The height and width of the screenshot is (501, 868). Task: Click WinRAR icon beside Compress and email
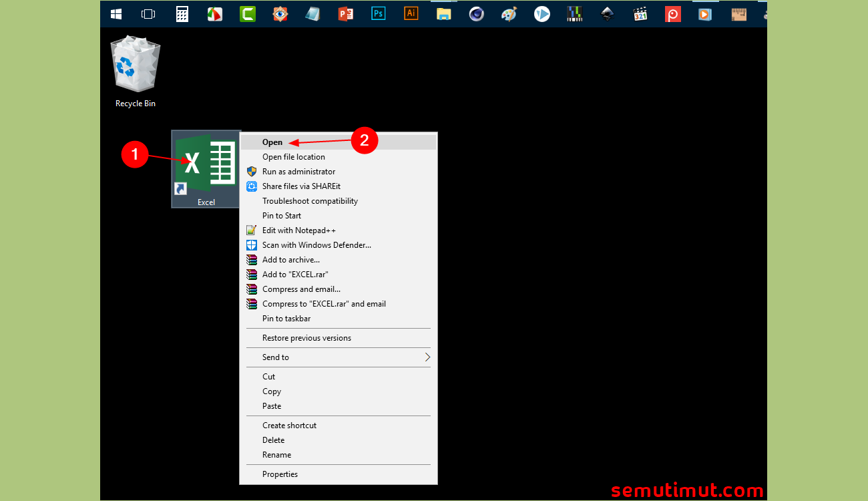click(252, 289)
